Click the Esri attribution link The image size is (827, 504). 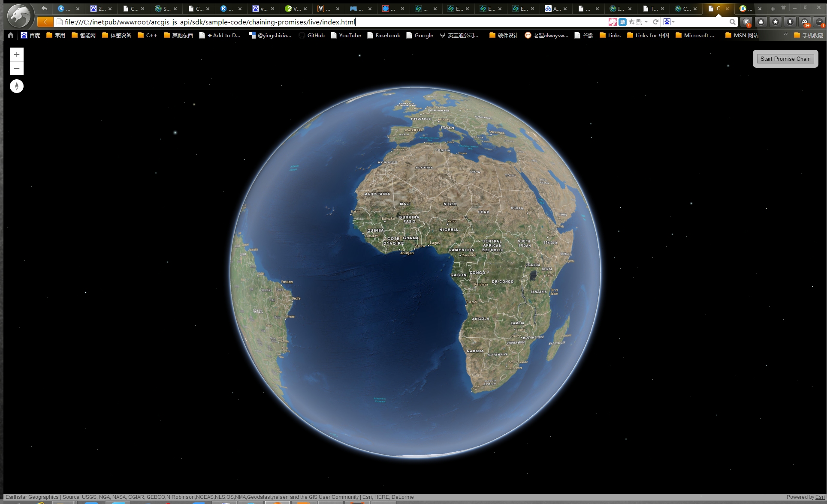click(820, 497)
